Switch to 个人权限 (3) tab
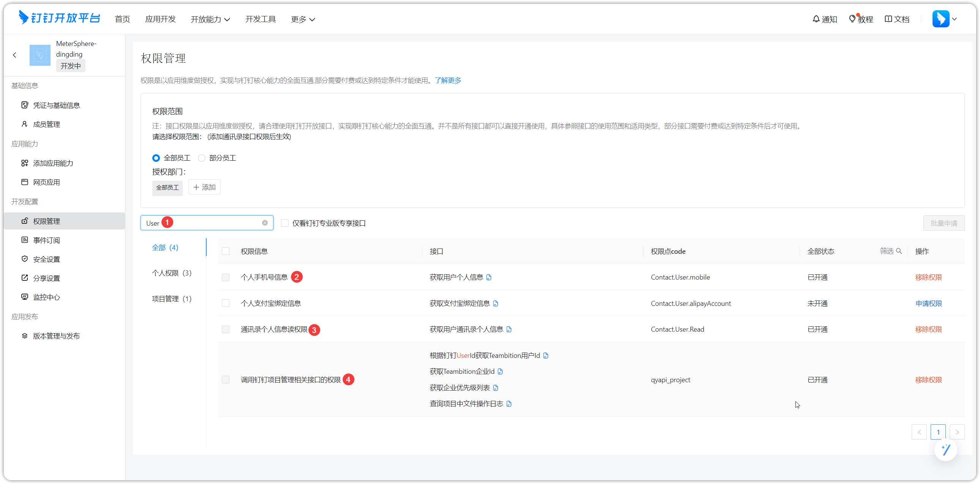The height and width of the screenshot is (484, 980). 172,273
